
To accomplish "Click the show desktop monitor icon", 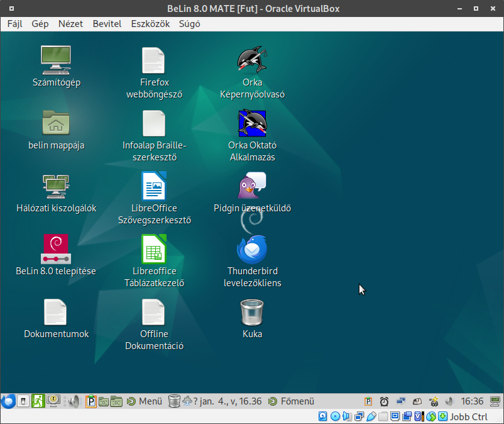I will pos(495,401).
